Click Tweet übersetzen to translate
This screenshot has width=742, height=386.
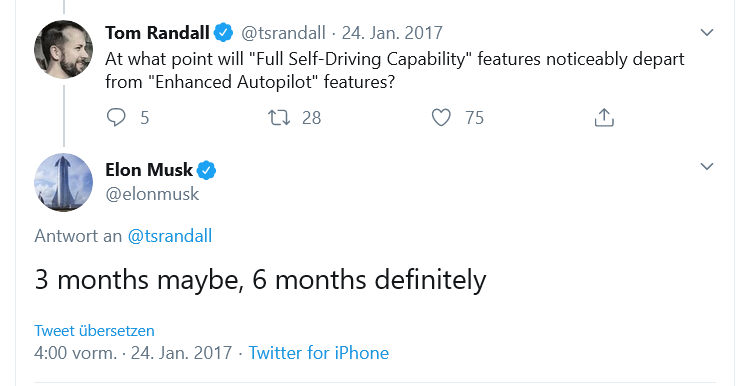[x=94, y=330]
